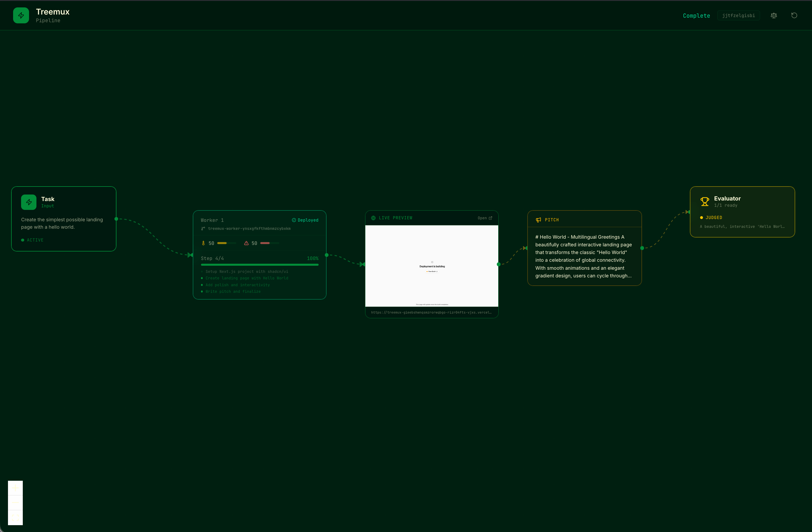Click the reset pipeline icon

pyautogui.click(x=794, y=15)
